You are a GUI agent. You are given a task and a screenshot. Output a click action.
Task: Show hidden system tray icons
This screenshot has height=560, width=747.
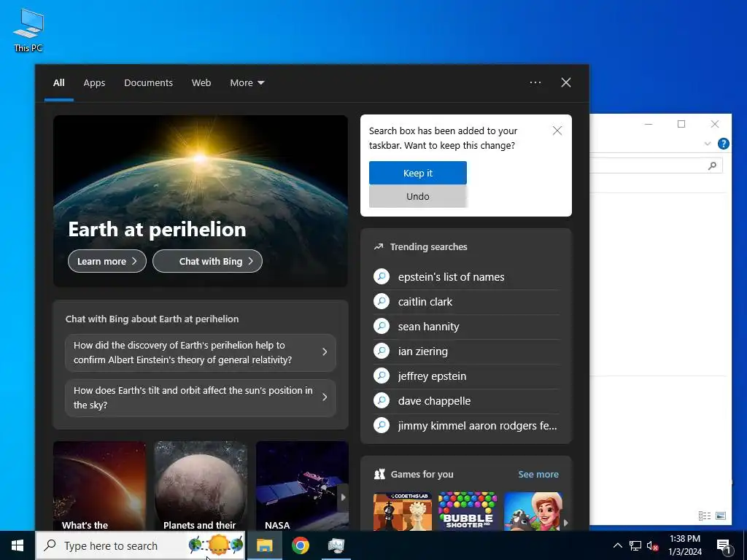click(x=617, y=545)
